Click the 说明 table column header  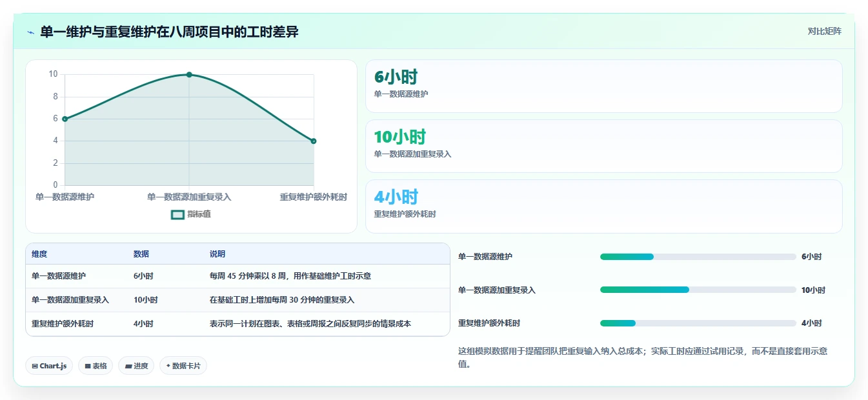[x=217, y=254]
